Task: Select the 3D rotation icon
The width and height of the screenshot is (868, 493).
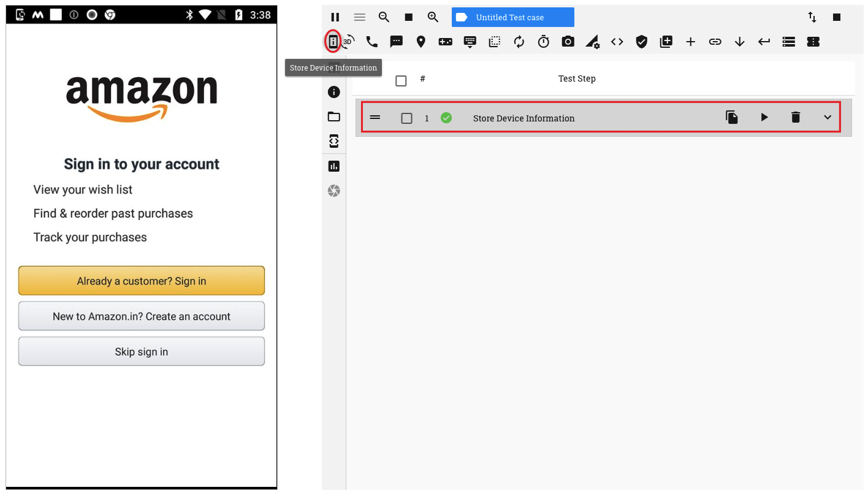Action: coord(348,41)
